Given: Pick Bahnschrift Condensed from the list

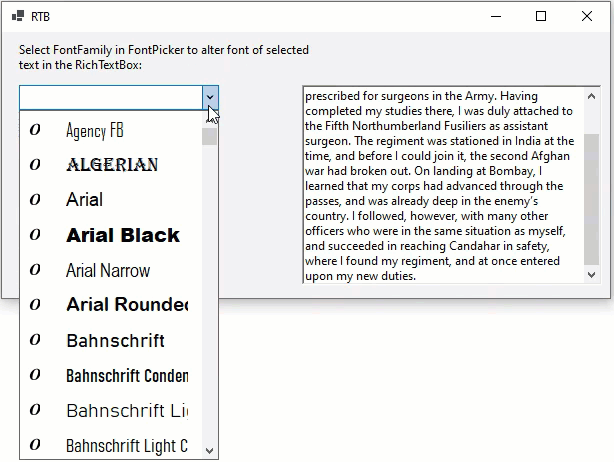Looking at the screenshot, I should [x=126, y=376].
